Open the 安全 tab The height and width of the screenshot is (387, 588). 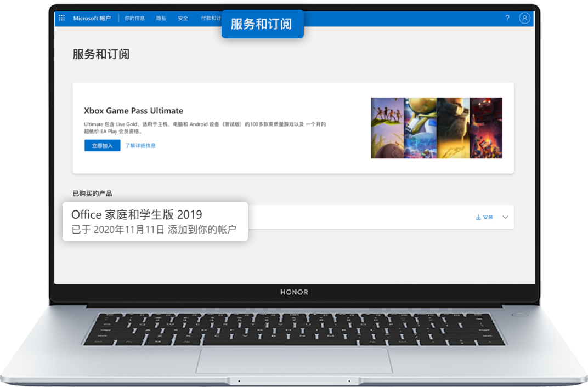pyautogui.click(x=183, y=18)
